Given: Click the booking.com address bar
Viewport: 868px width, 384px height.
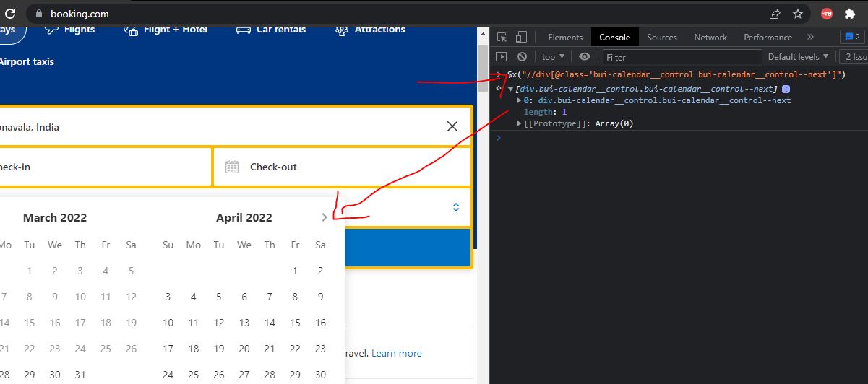Looking at the screenshot, I should coord(405,13).
